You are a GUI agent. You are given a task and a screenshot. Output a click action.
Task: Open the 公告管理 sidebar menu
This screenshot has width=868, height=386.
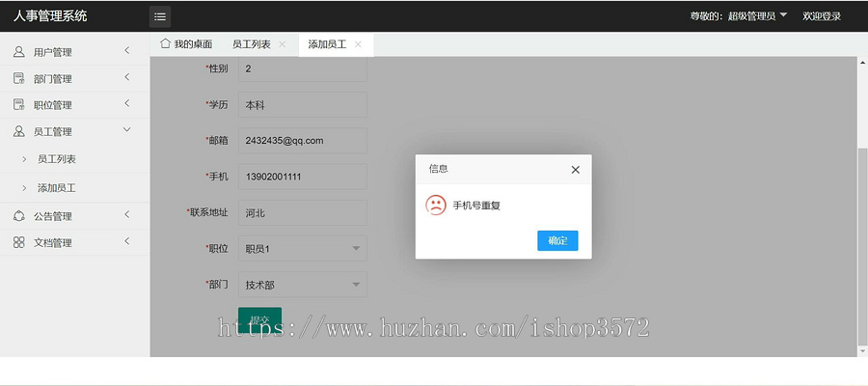74,216
